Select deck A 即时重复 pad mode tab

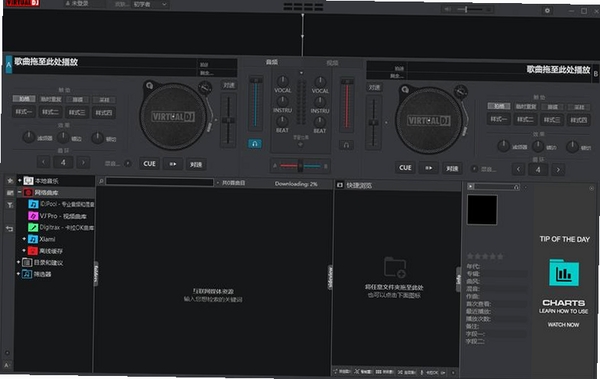coord(51,100)
